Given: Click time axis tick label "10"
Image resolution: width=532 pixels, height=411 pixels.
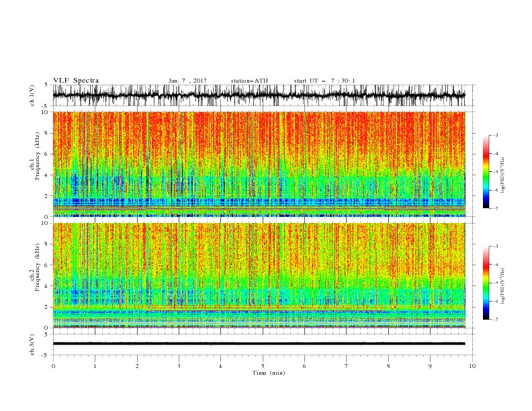Looking at the screenshot, I should [x=472, y=366].
